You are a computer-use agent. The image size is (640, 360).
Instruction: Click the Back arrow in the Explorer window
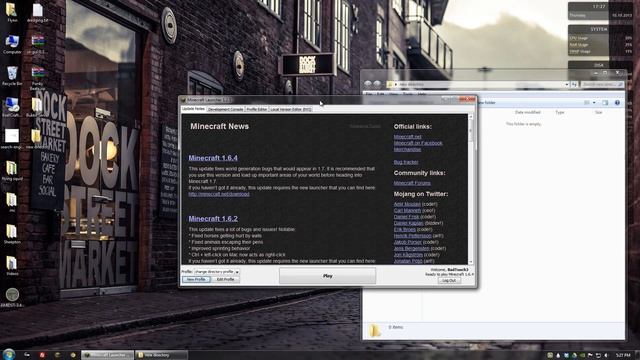(368, 84)
